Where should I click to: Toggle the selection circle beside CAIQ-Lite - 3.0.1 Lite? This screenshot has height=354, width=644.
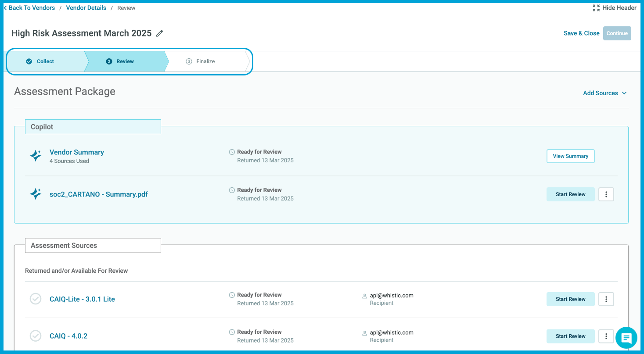click(36, 299)
